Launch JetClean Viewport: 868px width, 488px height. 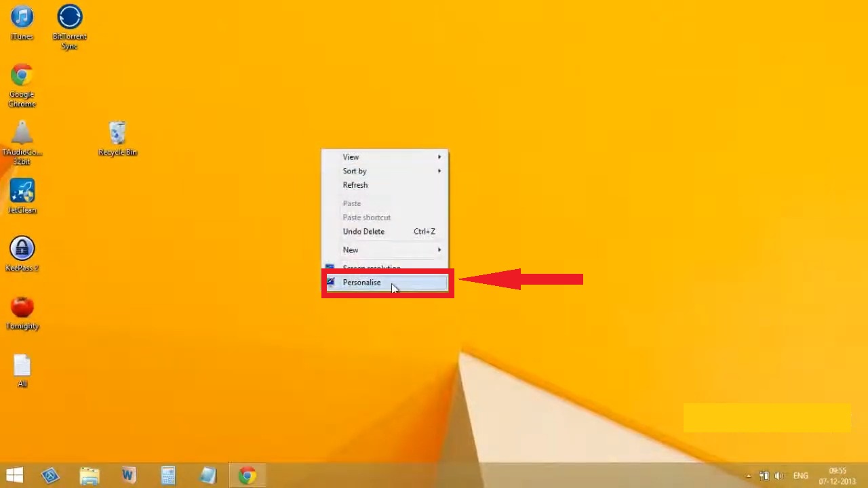22,192
